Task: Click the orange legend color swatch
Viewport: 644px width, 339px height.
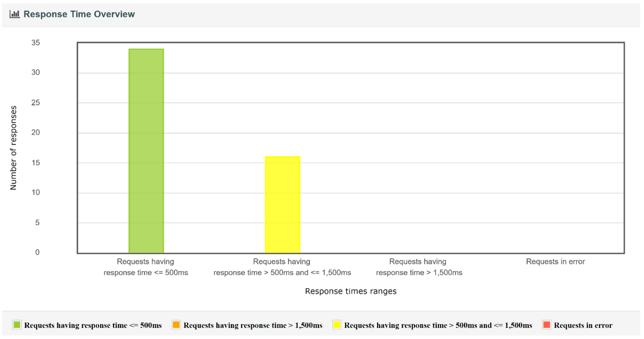Action: (176, 325)
